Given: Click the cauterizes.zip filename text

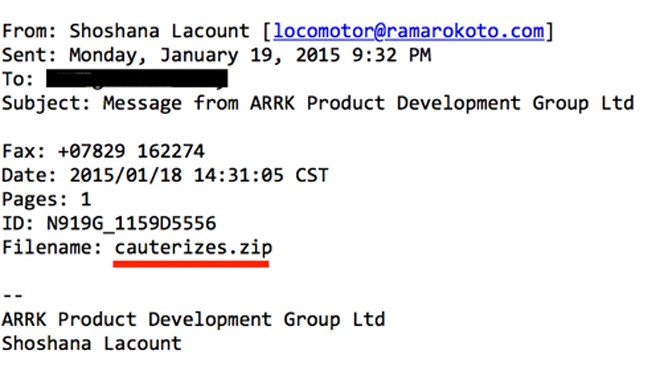Looking at the screenshot, I should (194, 248).
